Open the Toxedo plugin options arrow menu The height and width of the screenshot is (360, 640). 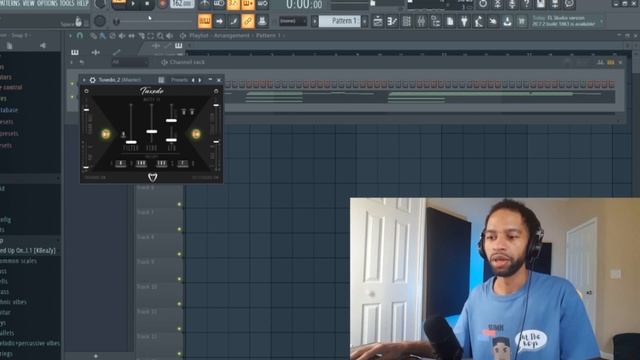pyautogui.click(x=84, y=80)
